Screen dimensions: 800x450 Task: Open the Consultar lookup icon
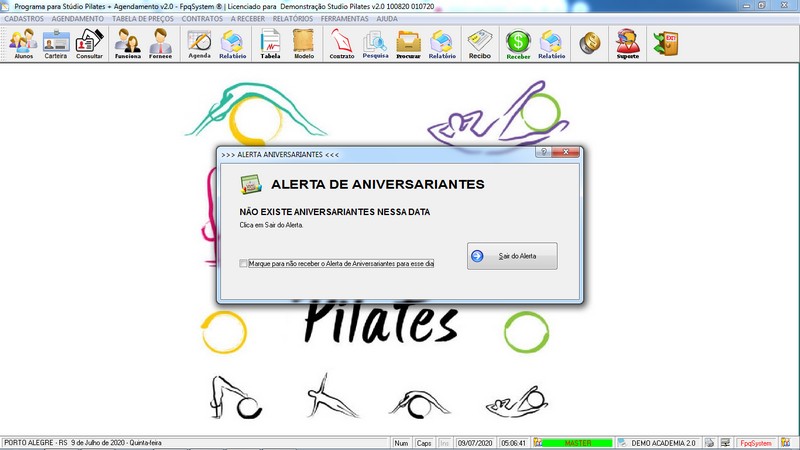(x=89, y=44)
